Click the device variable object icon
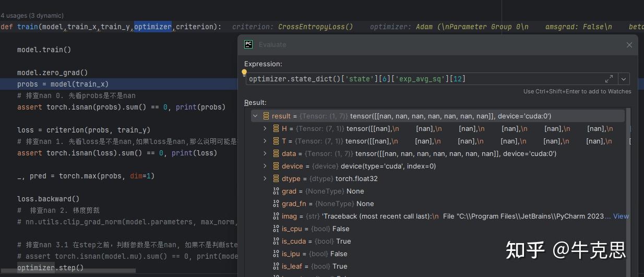 (277, 166)
